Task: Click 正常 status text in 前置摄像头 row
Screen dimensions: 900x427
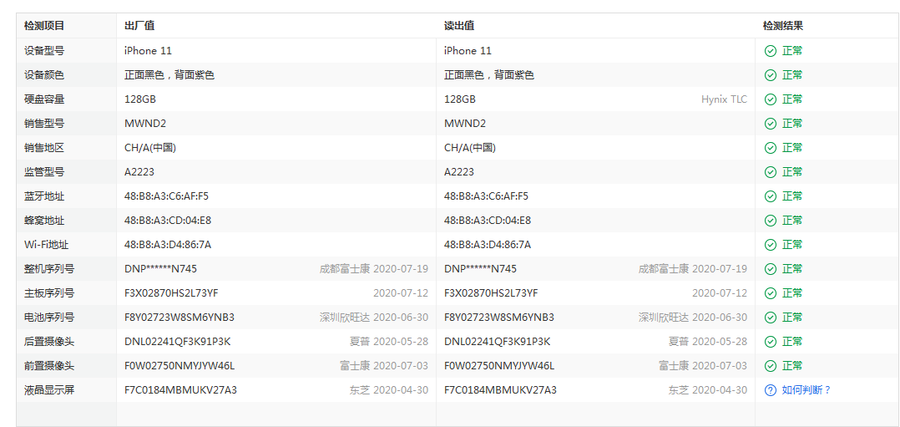Action: 792,366
